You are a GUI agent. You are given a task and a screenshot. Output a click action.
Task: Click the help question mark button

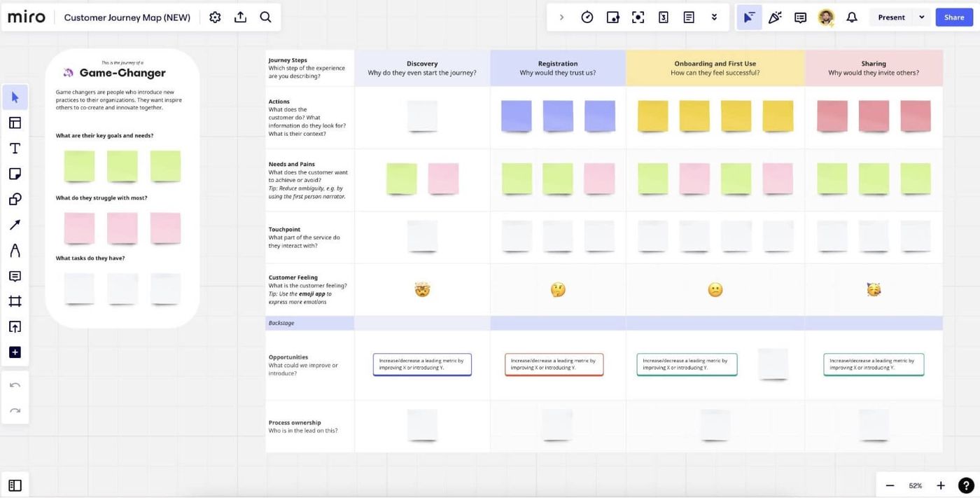(x=966, y=485)
